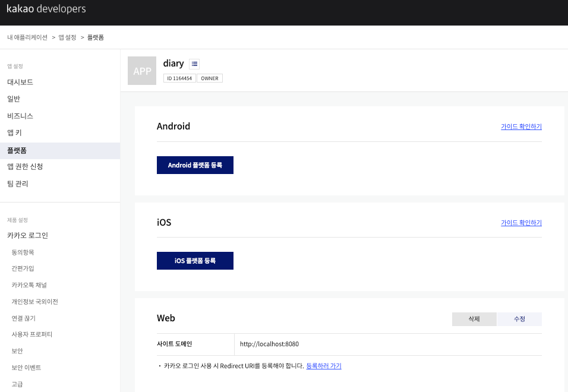This screenshot has width=568, height=392.
Task: Select 일반 in the sidebar
Action: 14,99
